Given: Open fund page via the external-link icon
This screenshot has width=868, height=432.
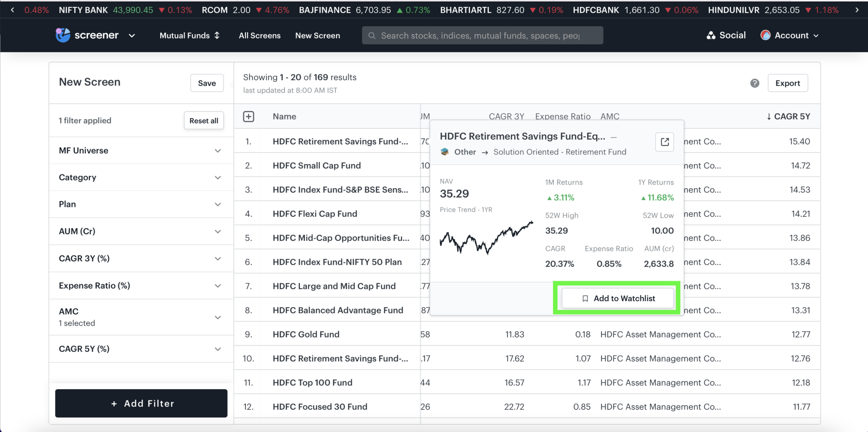Looking at the screenshot, I should (664, 142).
